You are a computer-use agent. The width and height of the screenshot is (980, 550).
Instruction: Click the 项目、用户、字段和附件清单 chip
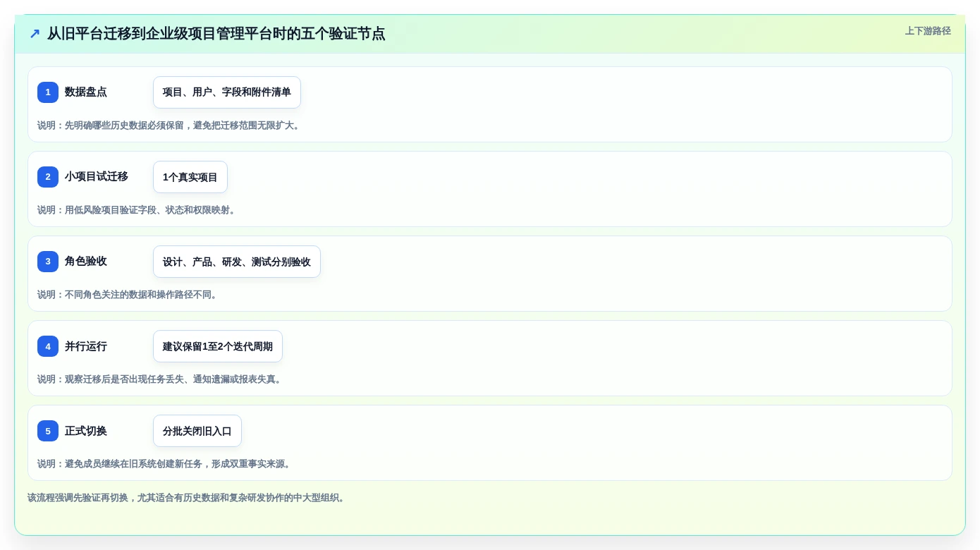pyautogui.click(x=227, y=92)
